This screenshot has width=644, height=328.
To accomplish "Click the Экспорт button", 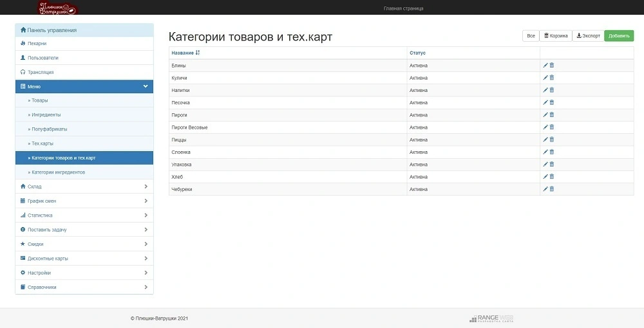I will pyautogui.click(x=588, y=35).
